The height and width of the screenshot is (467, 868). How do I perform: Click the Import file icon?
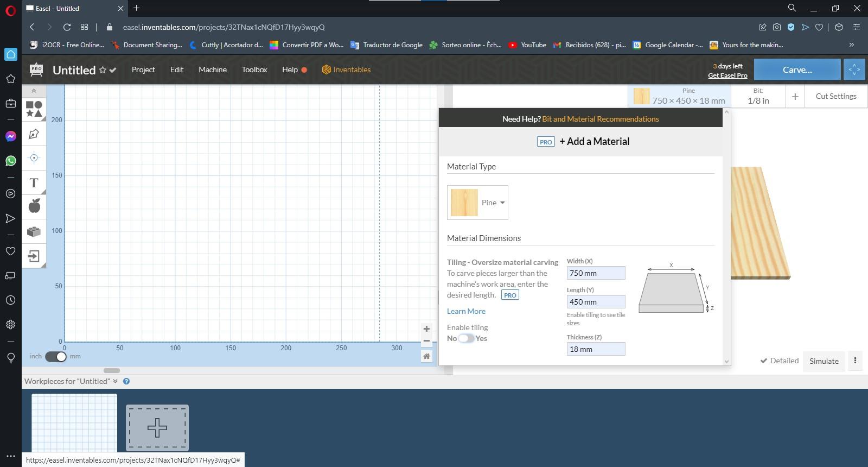34,256
